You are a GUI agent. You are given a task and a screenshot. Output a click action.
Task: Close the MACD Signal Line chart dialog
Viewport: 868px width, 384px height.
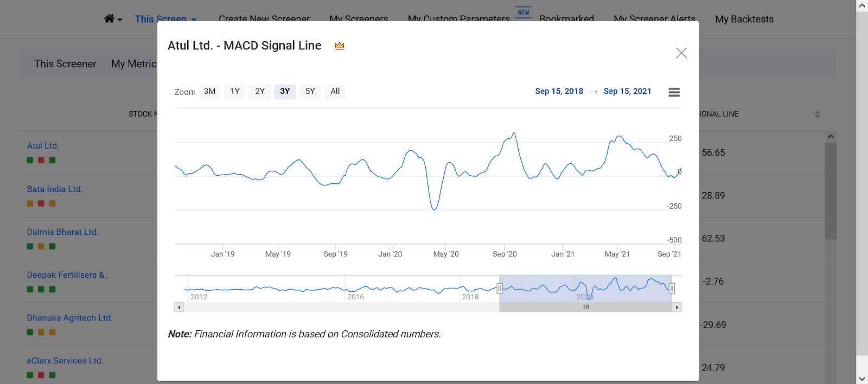pyautogui.click(x=681, y=53)
